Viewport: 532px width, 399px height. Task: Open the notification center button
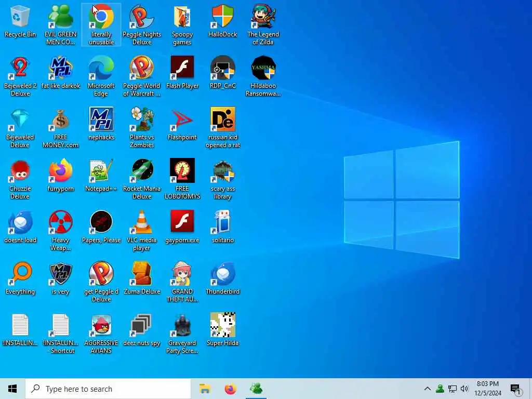point(515,389)
